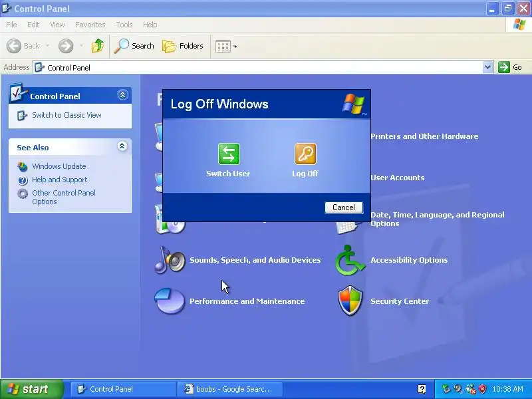Open Printers and Other Hardware
The height and width of the screenshot is (399, 532).
click(x=424, y=136)
